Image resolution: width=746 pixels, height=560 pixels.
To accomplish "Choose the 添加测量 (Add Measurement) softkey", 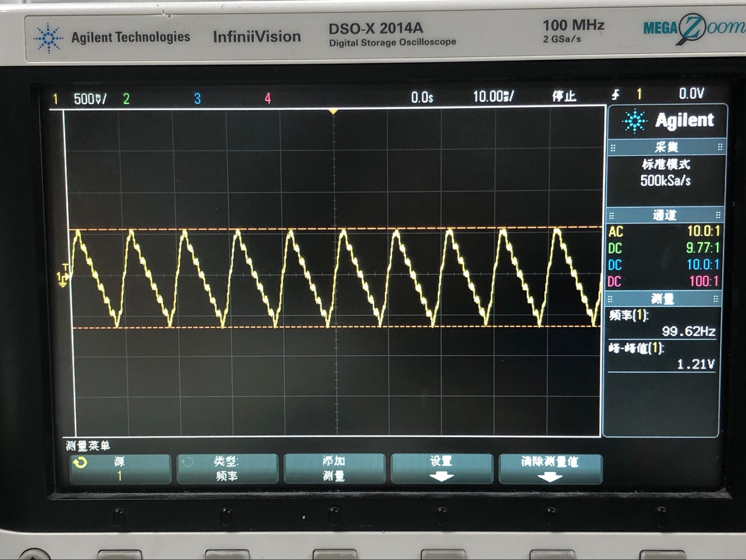I will pos(335,468).
